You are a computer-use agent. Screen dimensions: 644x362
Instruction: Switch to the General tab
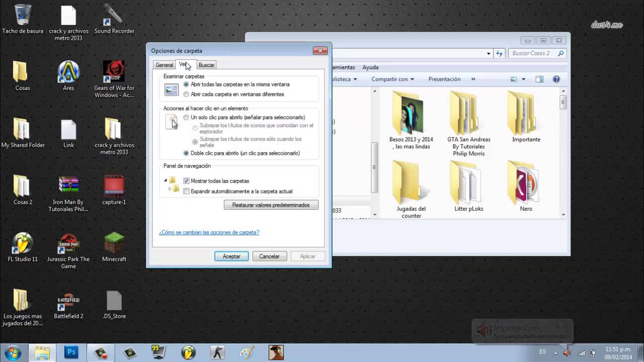(164, 65)
